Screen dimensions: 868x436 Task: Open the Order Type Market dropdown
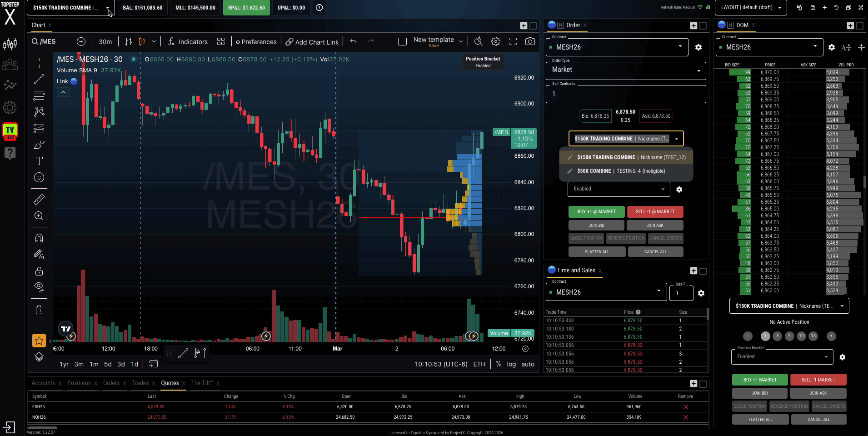pyautogui.click(x=625, y=70)
